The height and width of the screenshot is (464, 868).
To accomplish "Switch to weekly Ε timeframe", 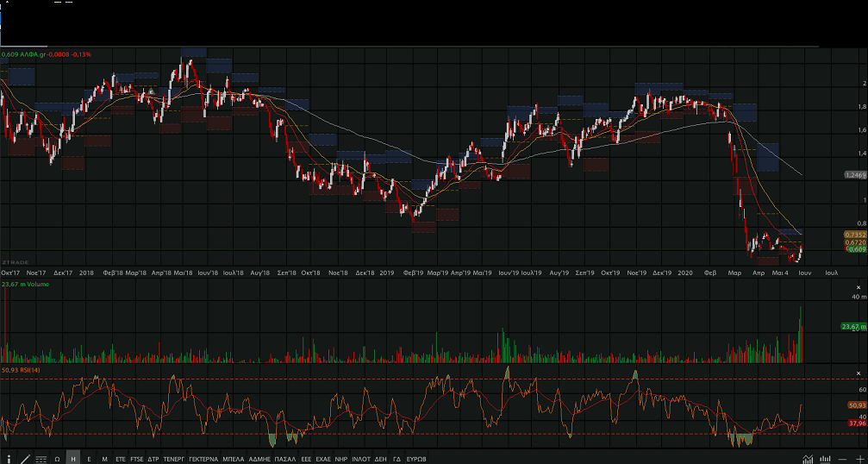I will coord(89,458).
